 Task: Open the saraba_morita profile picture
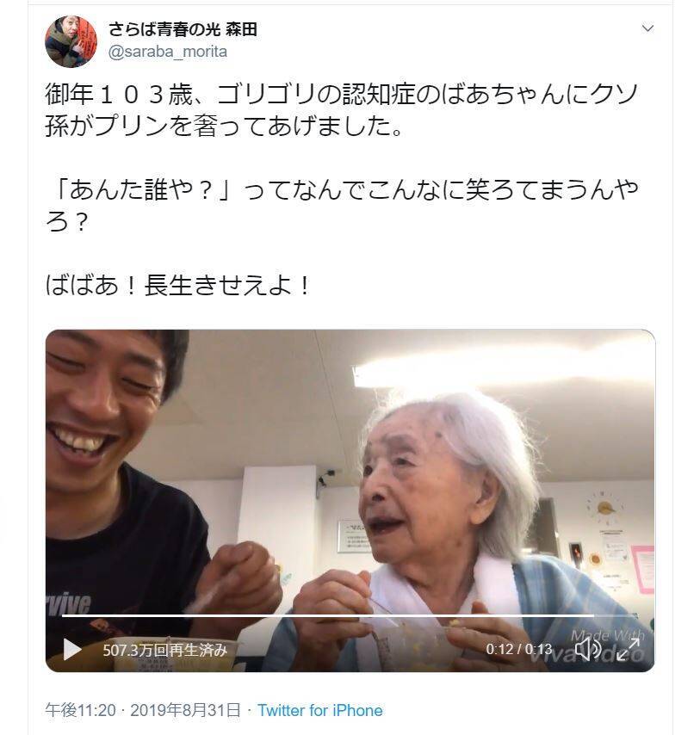click(x=71, y=41)
